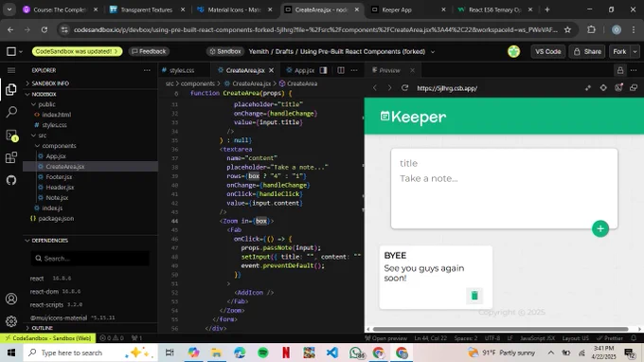Open Header.jsx in the file tree
The height and width of the screenshot is (362, 644).
coord(60,188)
